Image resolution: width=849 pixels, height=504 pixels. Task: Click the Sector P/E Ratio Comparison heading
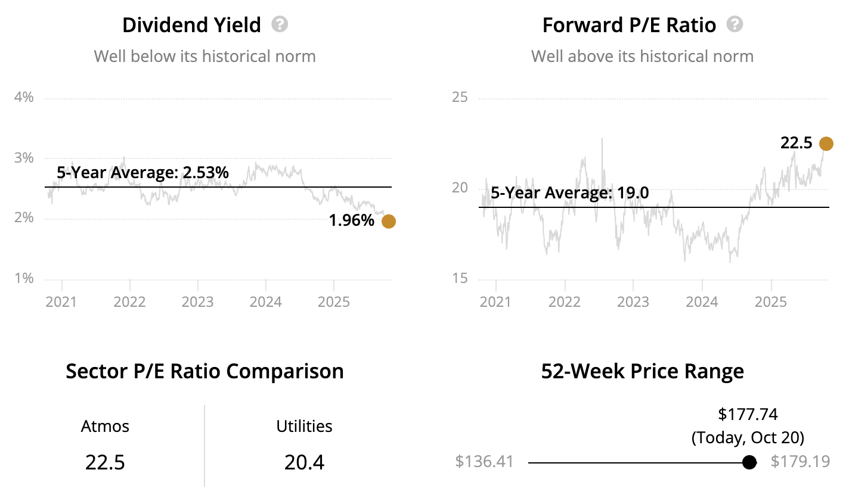click(204, 371)
